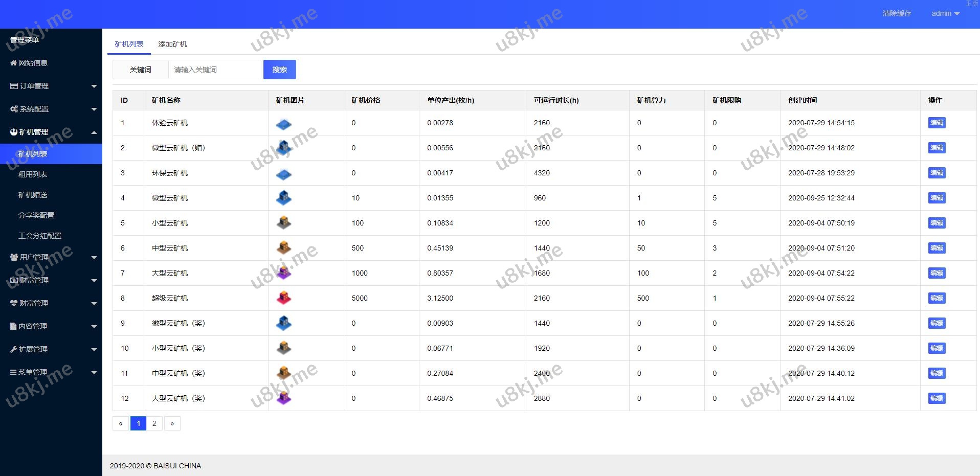Open 租用列表 in the sidebar
The image size is (980, 476).
point(33,174)
